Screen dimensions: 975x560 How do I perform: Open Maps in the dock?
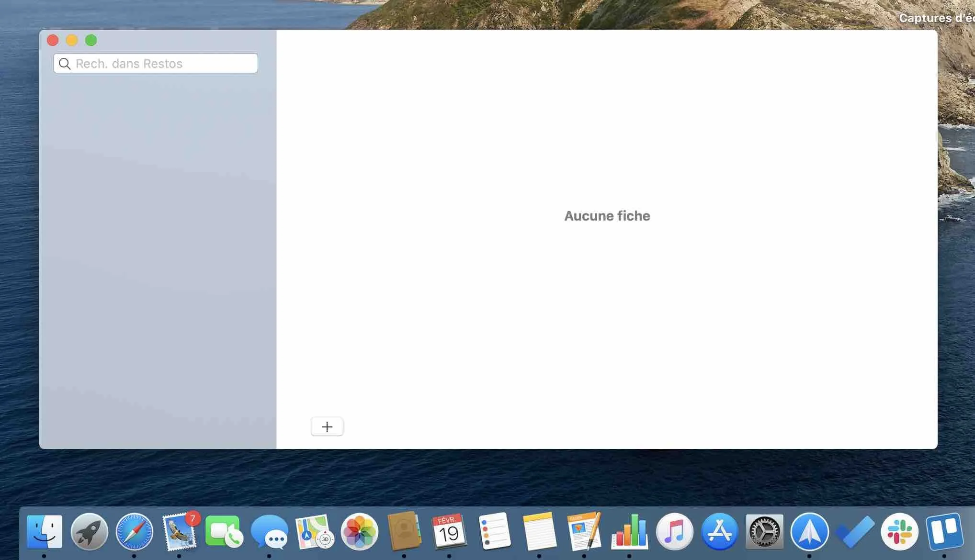pos(314,532)
